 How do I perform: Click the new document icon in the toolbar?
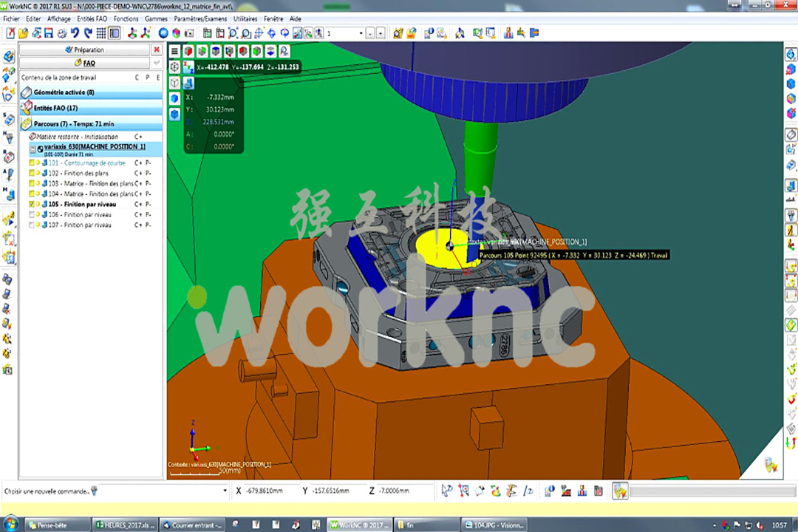10,33
